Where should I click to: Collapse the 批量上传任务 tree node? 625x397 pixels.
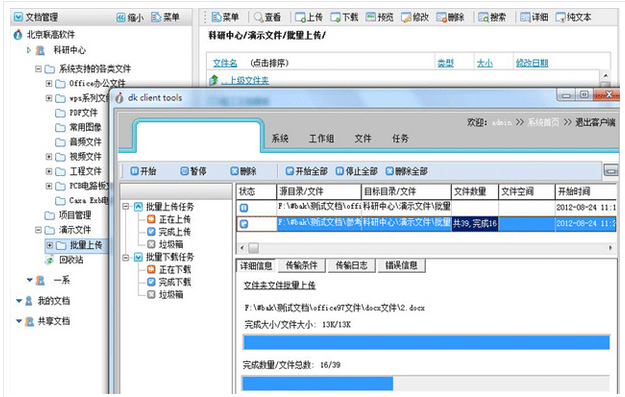[126, 206]
